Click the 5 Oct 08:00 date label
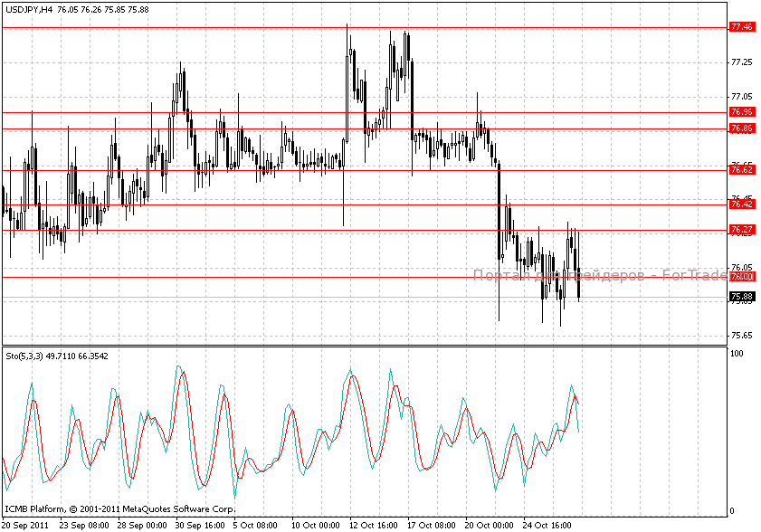The width and height of the screenshot is (761, 532). click(255, 525)
